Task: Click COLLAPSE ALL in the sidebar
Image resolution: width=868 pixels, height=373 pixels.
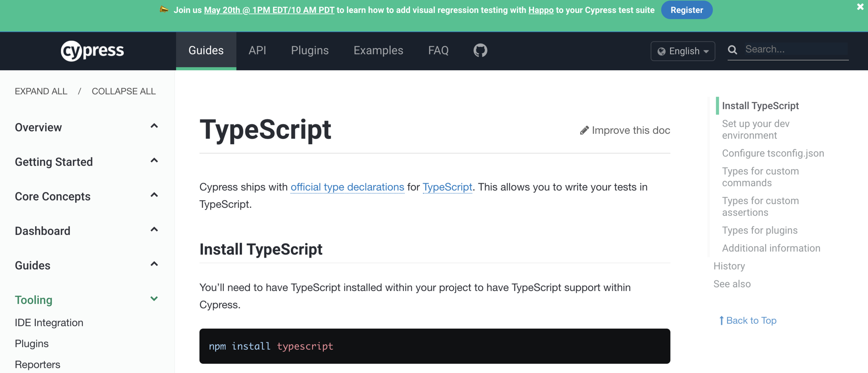Action: [124, 91]
